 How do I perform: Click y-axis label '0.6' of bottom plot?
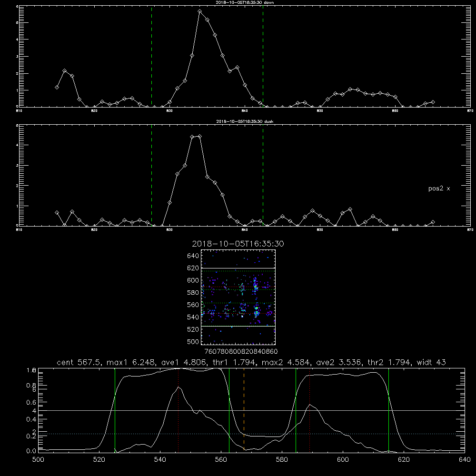(31, 403)
